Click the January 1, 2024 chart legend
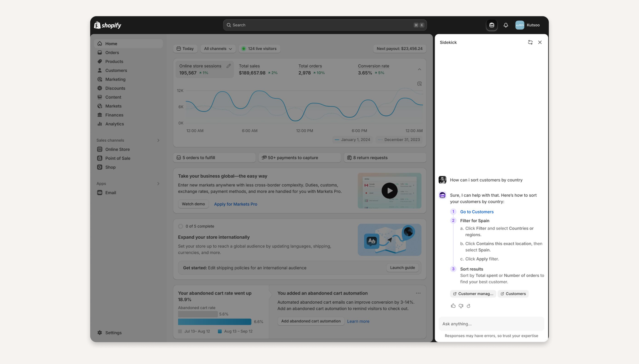 352,140
